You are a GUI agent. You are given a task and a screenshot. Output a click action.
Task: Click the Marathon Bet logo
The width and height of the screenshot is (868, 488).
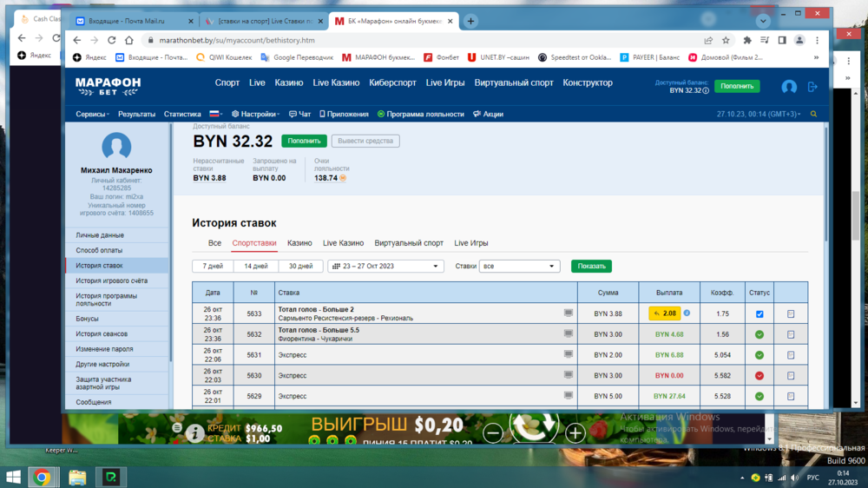[x=108, y=86]
